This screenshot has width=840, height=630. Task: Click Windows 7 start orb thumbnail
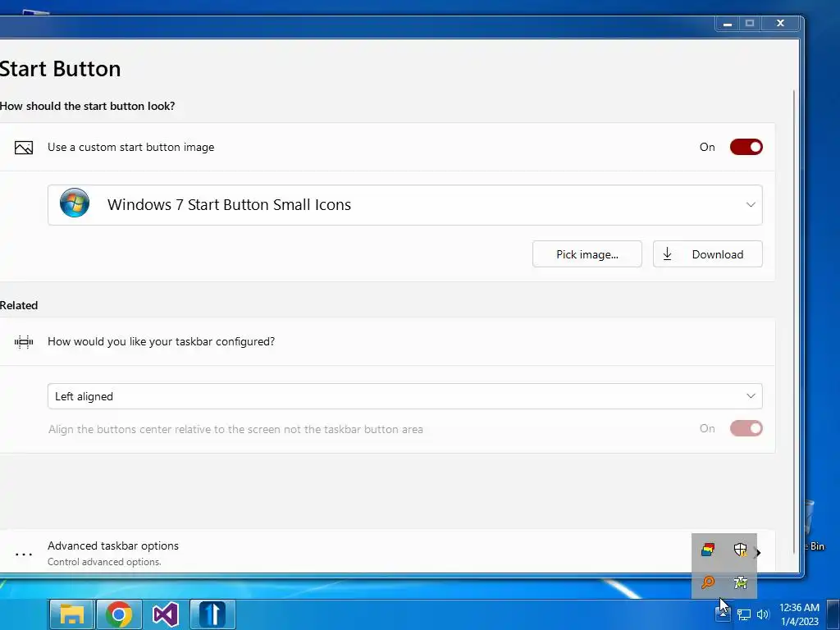click(x=75, y=203)
